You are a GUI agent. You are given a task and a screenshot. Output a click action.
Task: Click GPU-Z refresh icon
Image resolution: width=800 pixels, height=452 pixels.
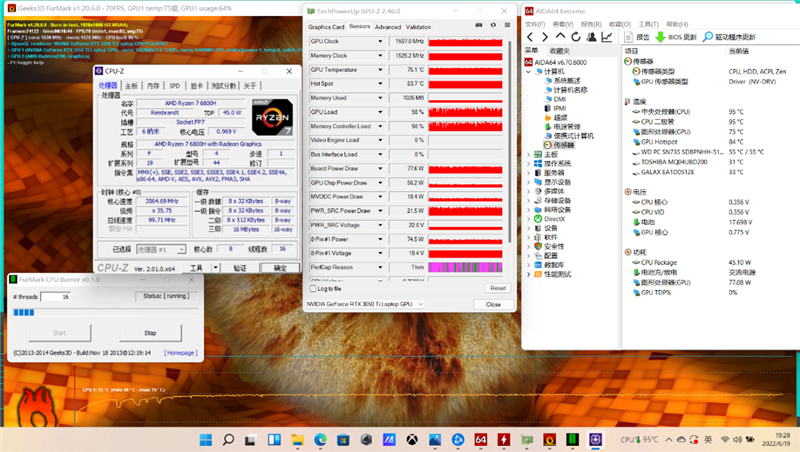click(493, 25)
